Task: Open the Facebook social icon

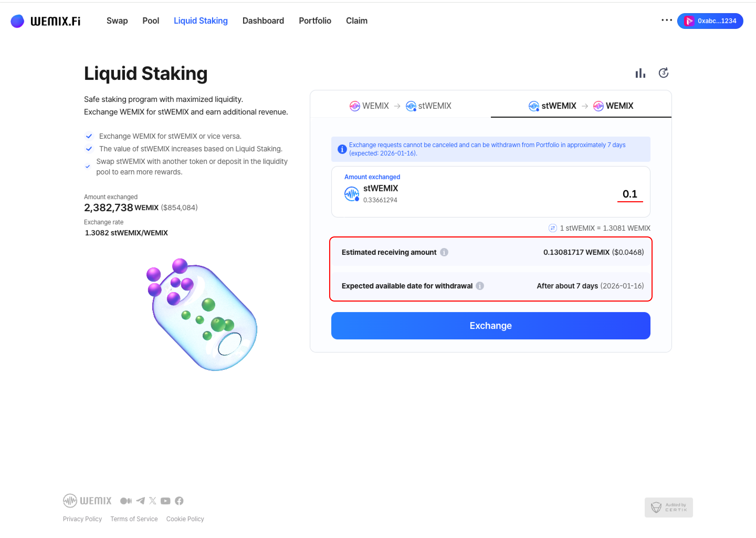Action: pos(179,500)
